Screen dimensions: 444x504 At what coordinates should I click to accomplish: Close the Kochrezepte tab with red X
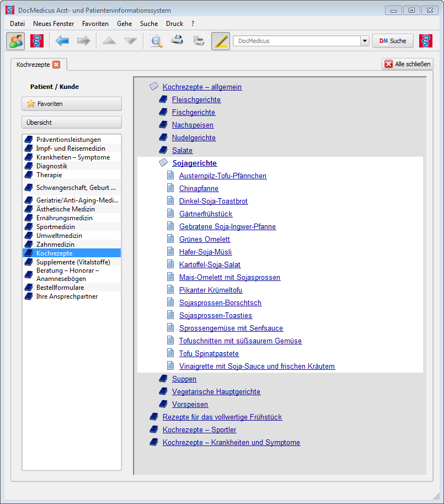click(56, 65)
